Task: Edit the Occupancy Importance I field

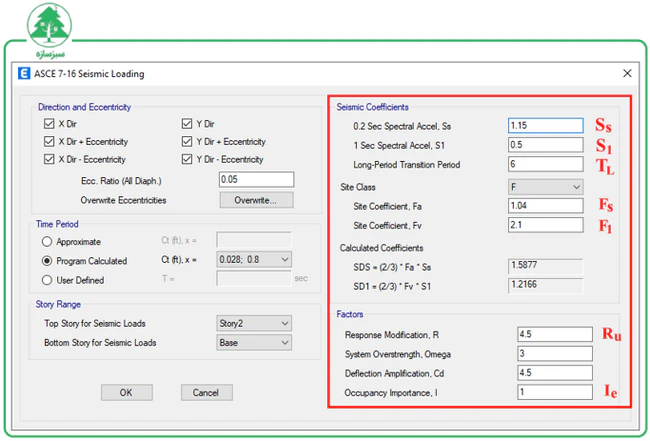Action: click(555, 392)
